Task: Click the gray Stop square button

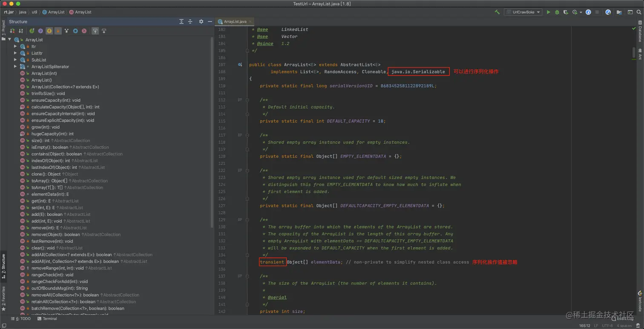Action: click(597, 12)
